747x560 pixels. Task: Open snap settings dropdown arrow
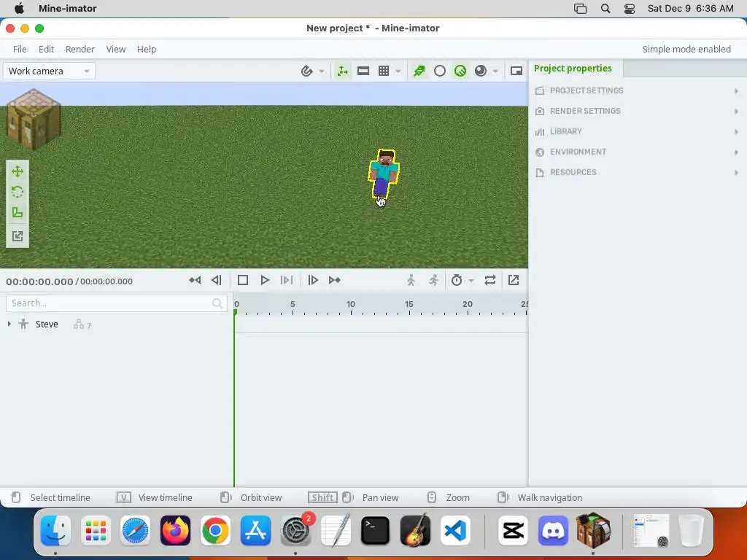pos(322,71)
